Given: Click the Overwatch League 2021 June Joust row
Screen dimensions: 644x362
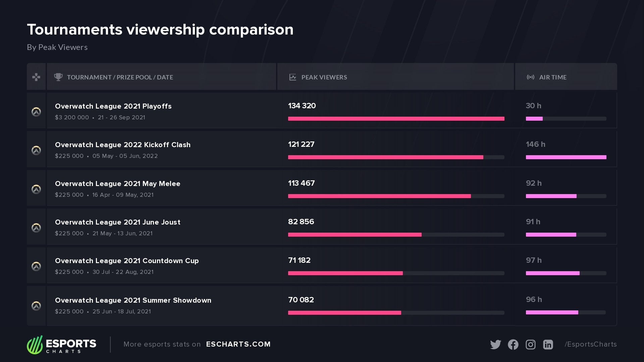Looking at the screenshot, I should (x=117, y=222).
